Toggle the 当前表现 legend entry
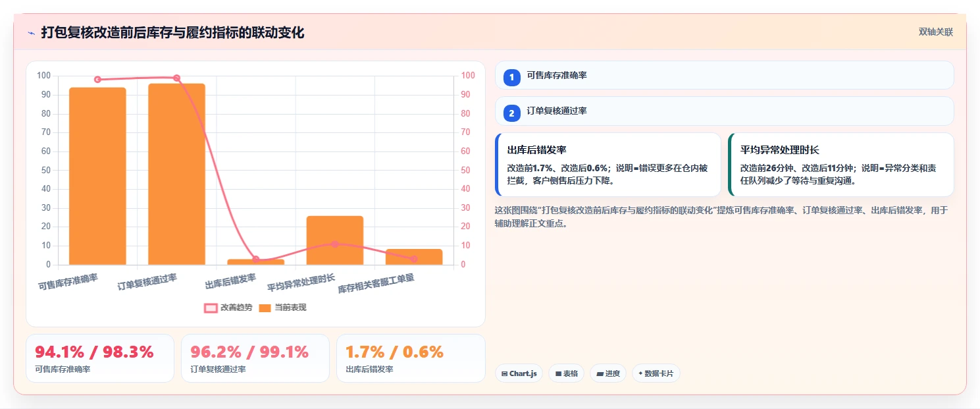The height and width of the screenshot is (409, 980). tap(282, 308)
